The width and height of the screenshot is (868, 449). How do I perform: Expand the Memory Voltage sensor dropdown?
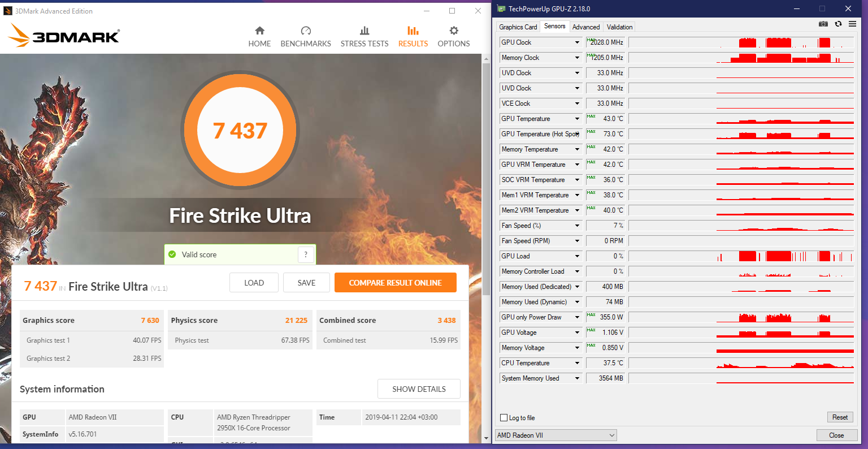(577, 348)
